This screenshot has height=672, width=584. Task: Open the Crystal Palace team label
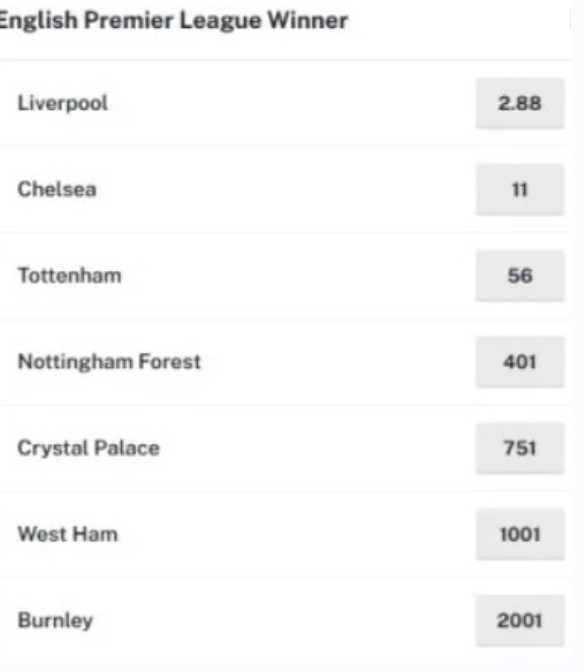[x=89, y=449]
